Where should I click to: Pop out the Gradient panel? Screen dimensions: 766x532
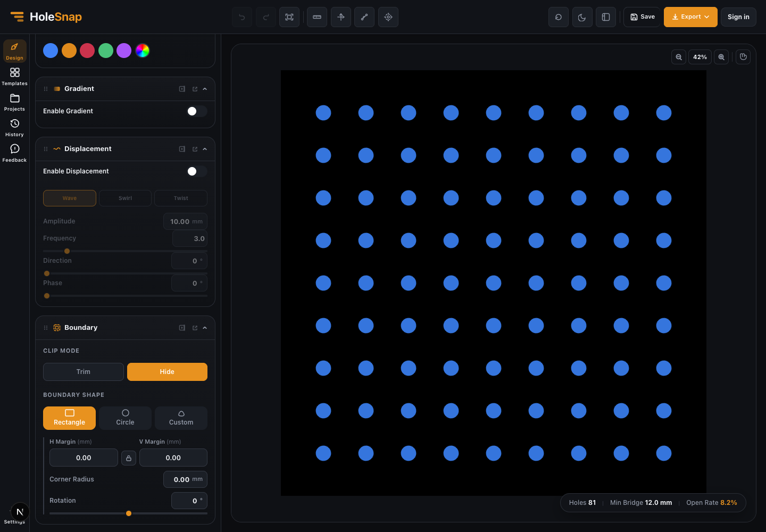coord(195,89)
